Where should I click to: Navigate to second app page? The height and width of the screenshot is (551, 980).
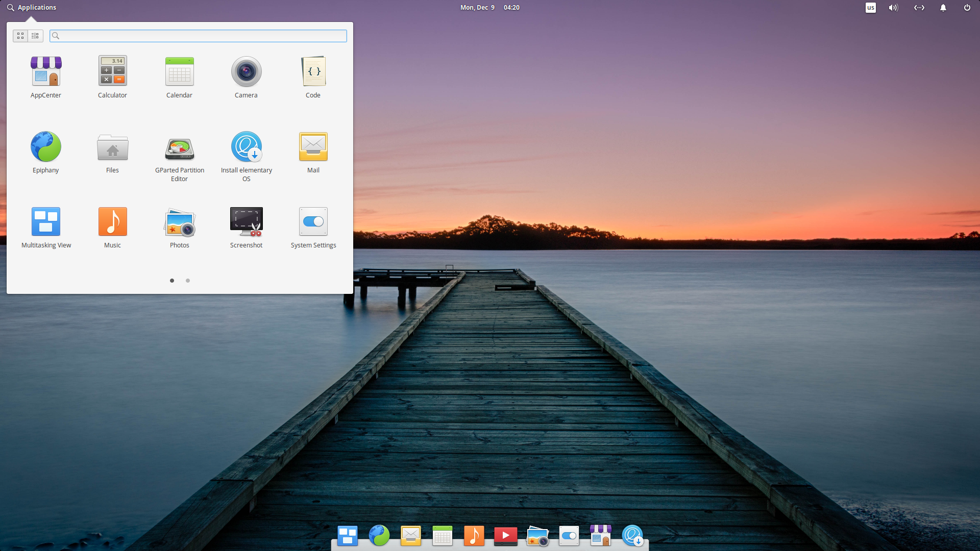[188, 280]
